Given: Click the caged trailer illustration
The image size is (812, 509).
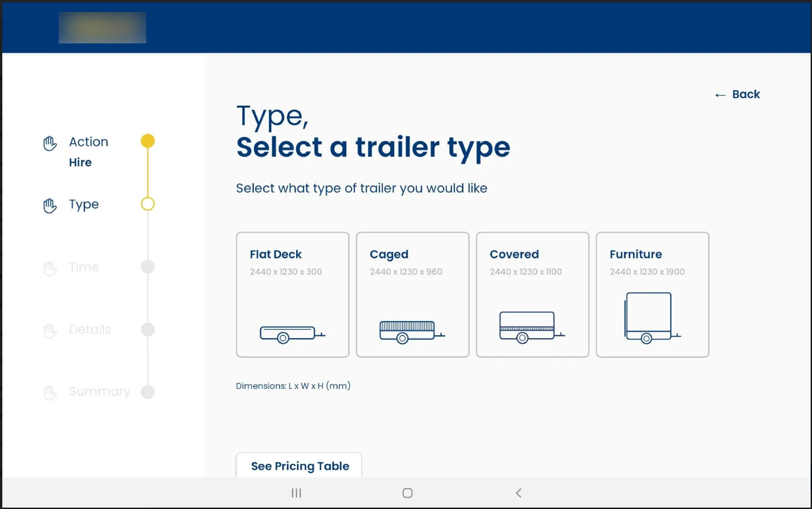Looking at the screenshot, I should point(412,332).
